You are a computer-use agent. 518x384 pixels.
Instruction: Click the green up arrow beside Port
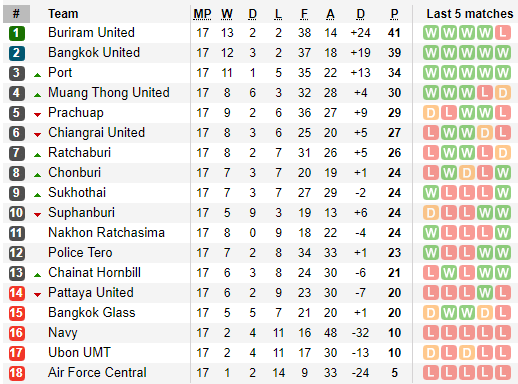[x=37, y=75]
